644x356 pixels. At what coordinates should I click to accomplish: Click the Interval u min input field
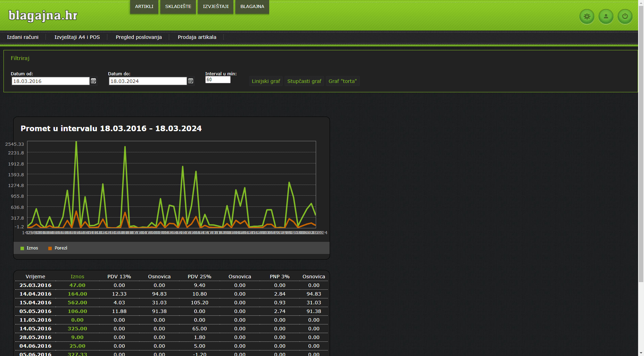tap(218, 80)
